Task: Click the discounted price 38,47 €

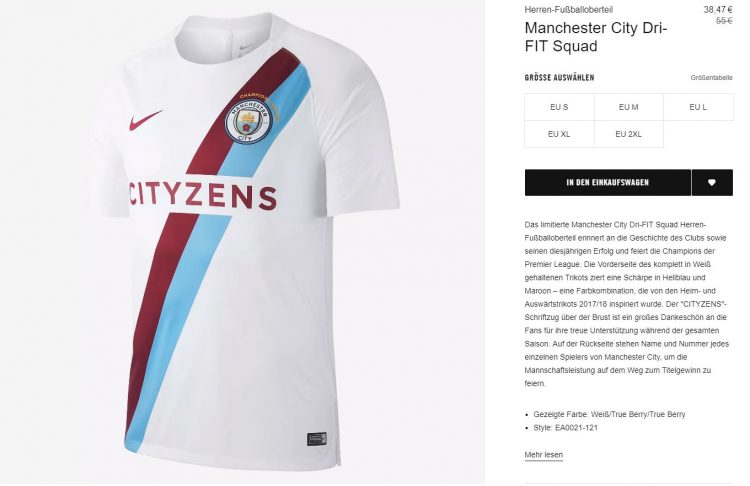Action: coord(718,10)
